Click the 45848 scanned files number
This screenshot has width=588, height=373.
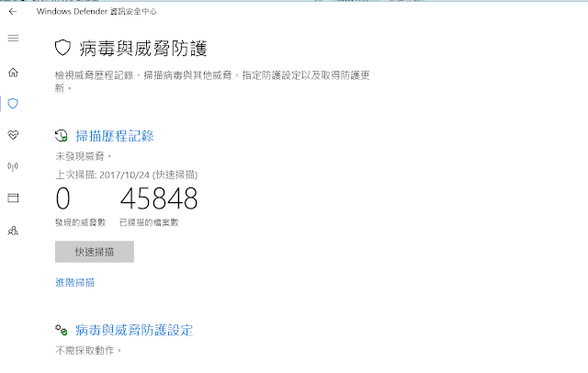(x=159, y=198)
